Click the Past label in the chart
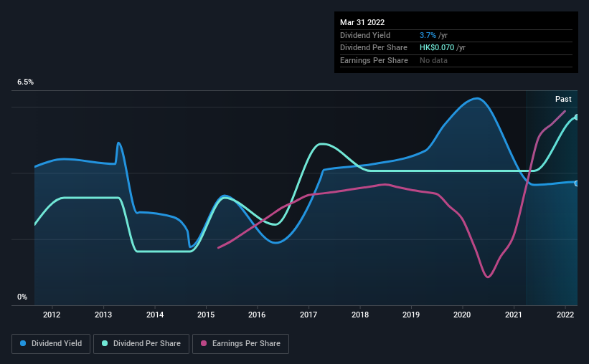The height and width of the screenshot is (364, 589). [x=563, y=99]
